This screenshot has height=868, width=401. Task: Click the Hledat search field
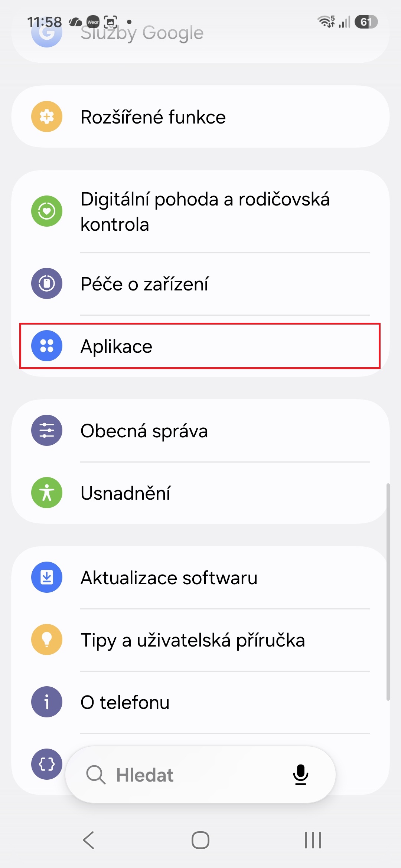[x=200, y=775]
